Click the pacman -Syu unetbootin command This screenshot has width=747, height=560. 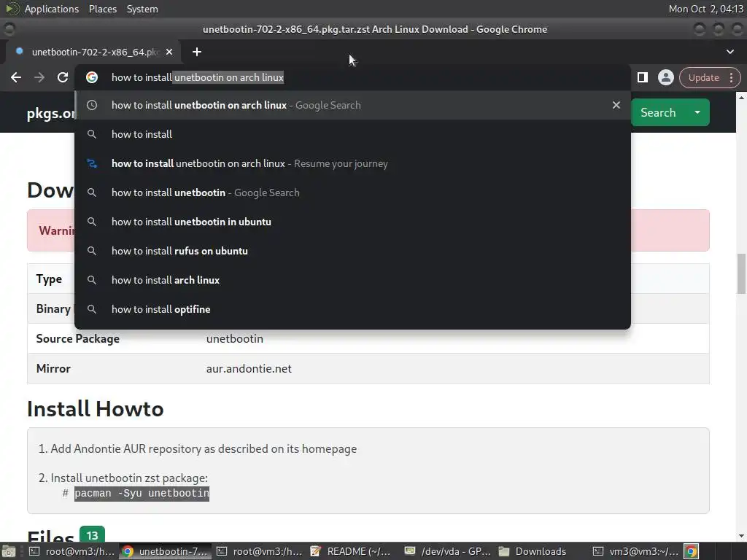[142, 494]
